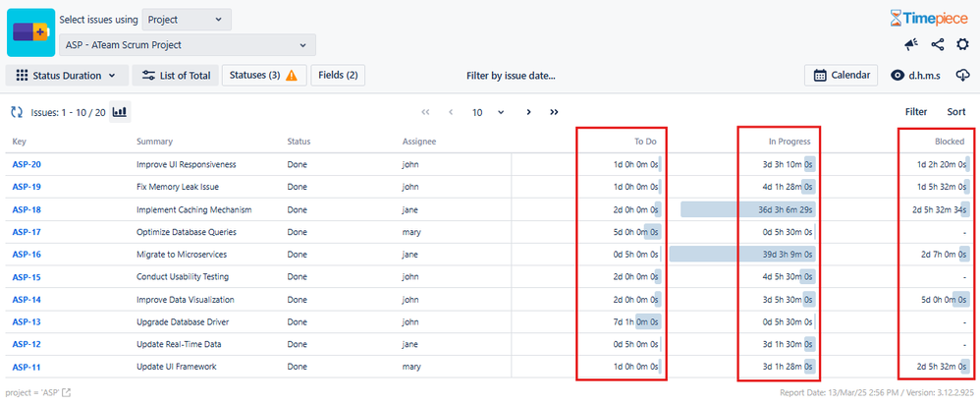Open issue ASP-13
This screenshot has height=404, width=980.
27,322
